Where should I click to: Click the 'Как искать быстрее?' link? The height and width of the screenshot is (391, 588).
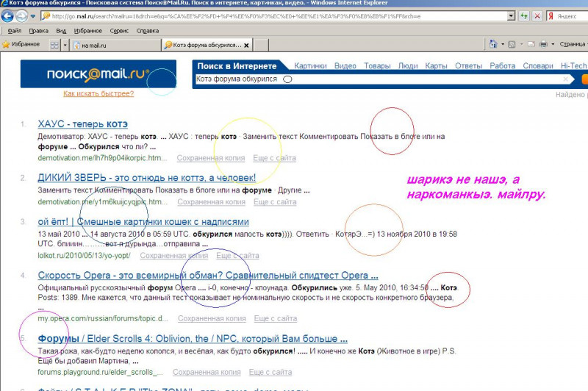pos(98,93)
